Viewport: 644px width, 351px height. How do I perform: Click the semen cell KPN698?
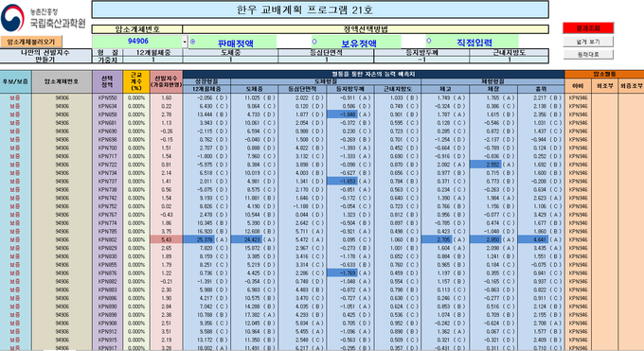pos(108,140)
